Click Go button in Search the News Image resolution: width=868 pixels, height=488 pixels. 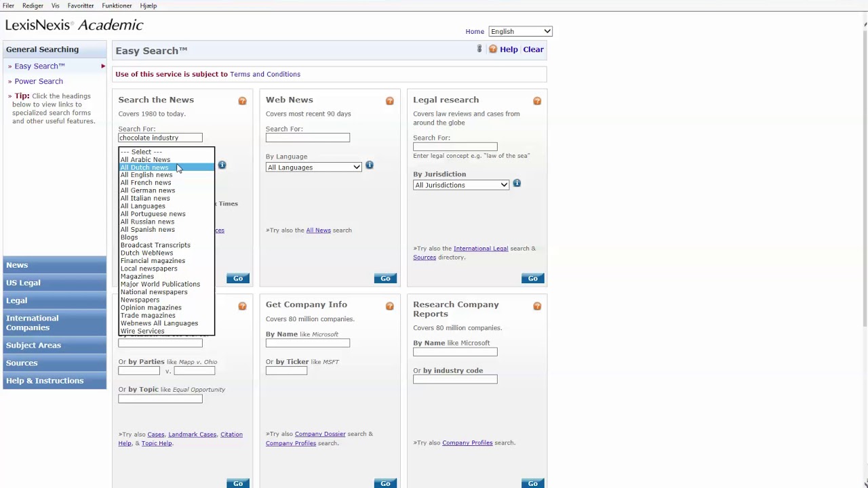(238, 279)
